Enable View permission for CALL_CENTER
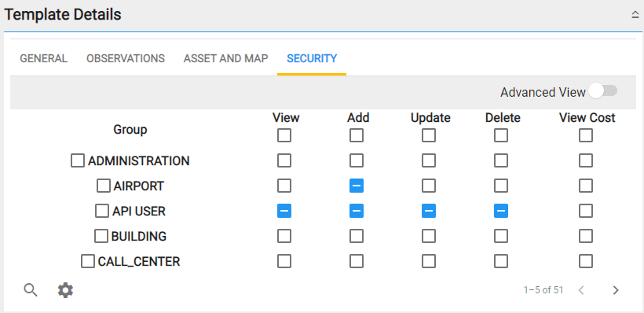 tap(284, 261)
